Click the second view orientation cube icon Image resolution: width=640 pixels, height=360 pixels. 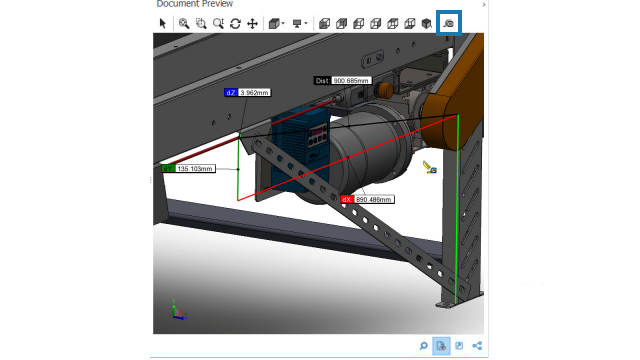[341, 24]
